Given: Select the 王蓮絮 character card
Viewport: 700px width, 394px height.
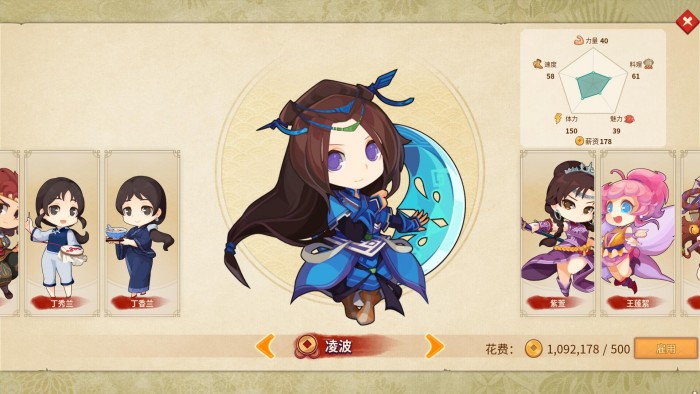Looking at the screenshot, I should click(x=638, y=233).
